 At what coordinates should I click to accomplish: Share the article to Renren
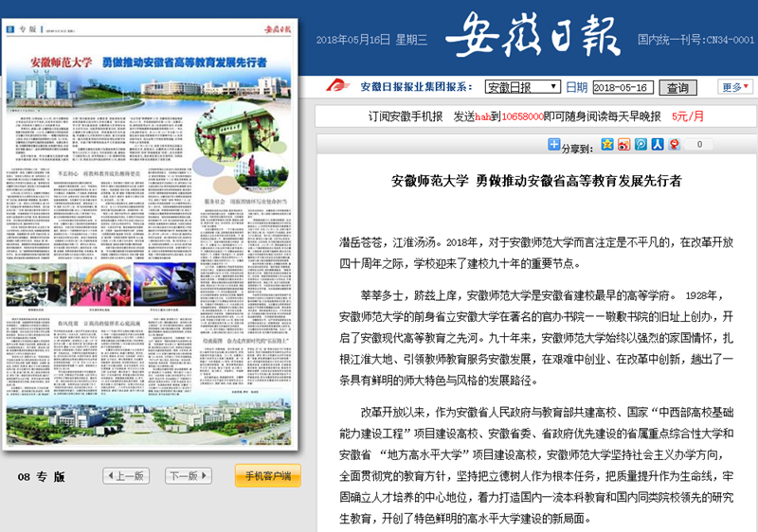coord(658,144)
